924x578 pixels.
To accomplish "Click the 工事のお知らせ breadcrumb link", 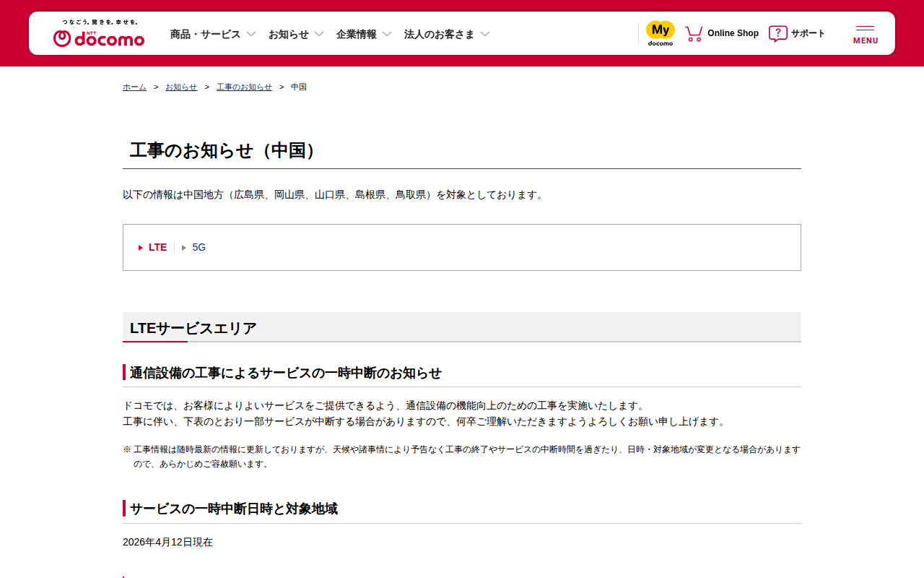I will (x=244, y=87).
